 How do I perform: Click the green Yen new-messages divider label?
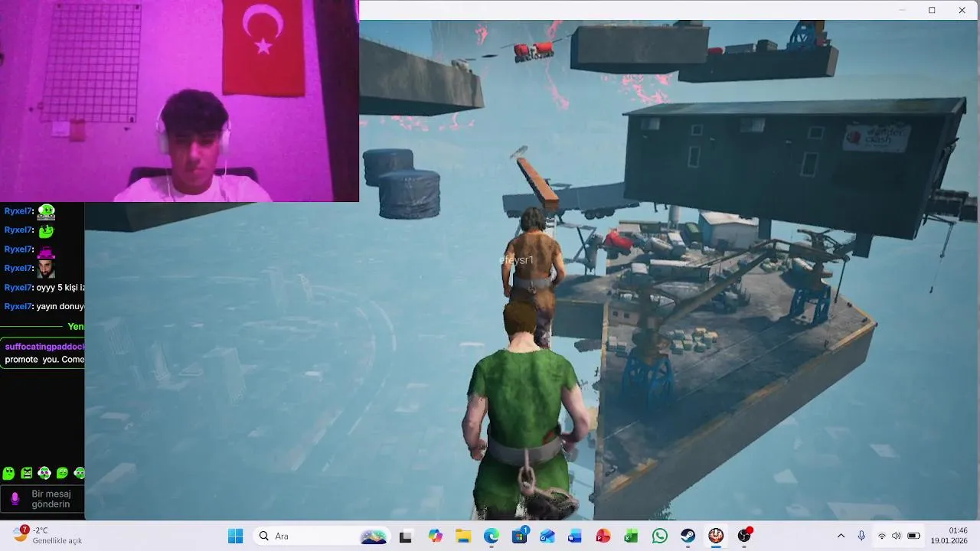point(76,326)
